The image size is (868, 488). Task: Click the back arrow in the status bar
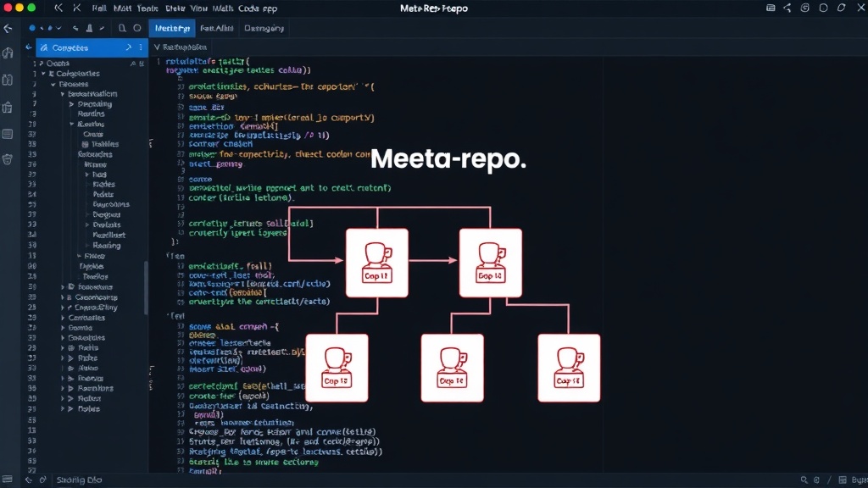point(29,480)
